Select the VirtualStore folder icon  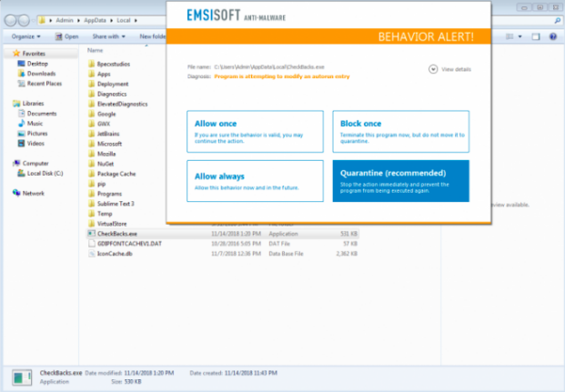click(92, 224)
